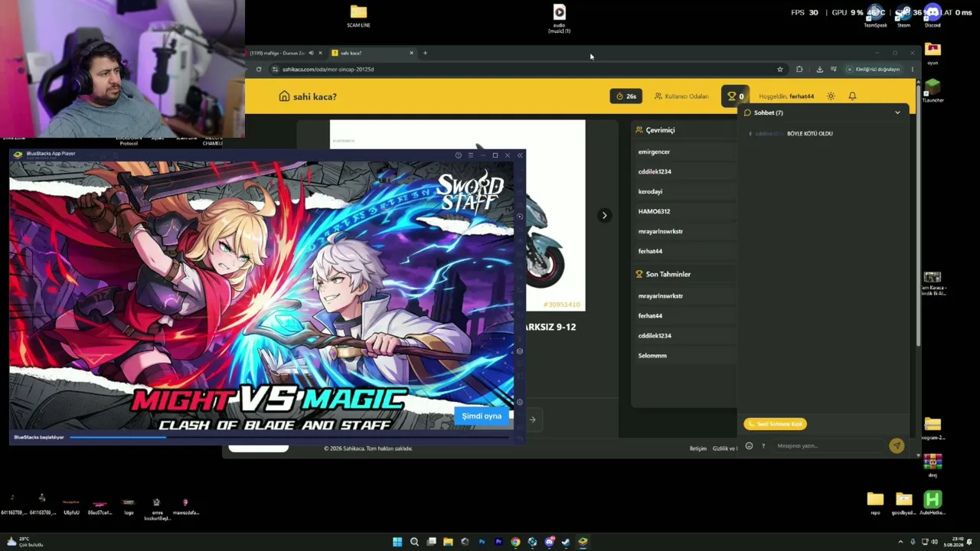Click Kimliğinizi doğrulayın profile button
Screen dimensions: 980x551
[x=873, y=69]
